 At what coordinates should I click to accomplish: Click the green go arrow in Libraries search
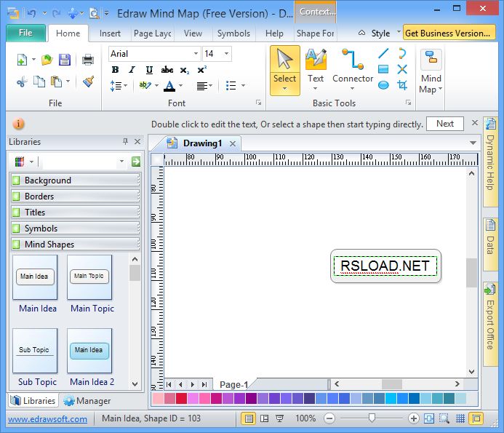click(x=136, y=162)
